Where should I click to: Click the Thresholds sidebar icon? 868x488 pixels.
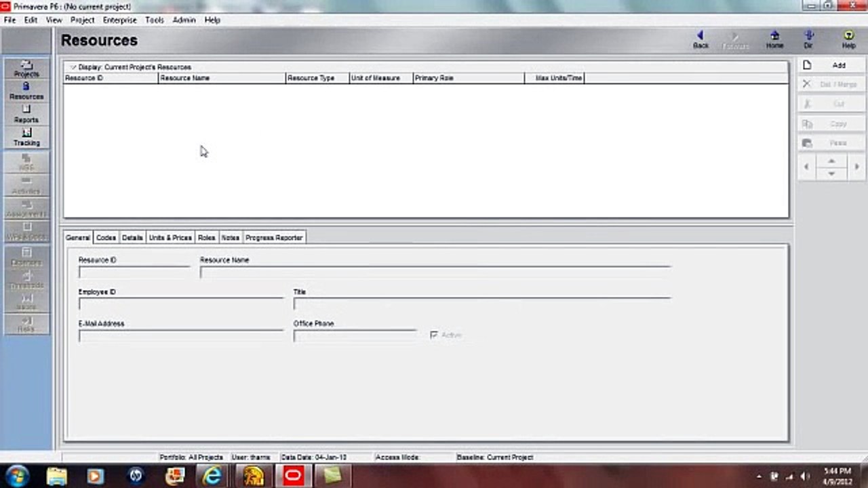(26, 280)
